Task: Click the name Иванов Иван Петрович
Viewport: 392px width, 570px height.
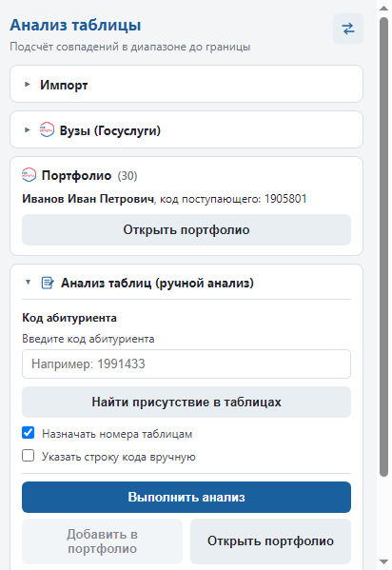Action: click(88, 199)
